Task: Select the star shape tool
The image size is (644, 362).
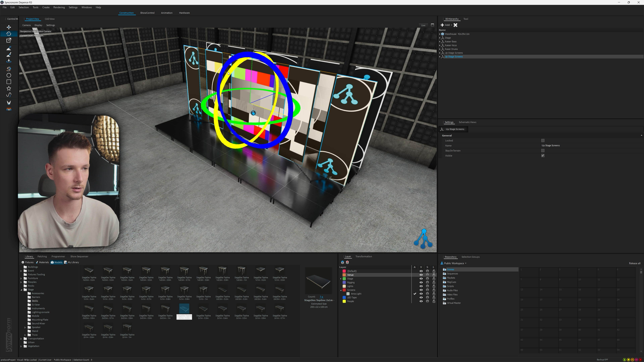Action: (x=9, y=88)
